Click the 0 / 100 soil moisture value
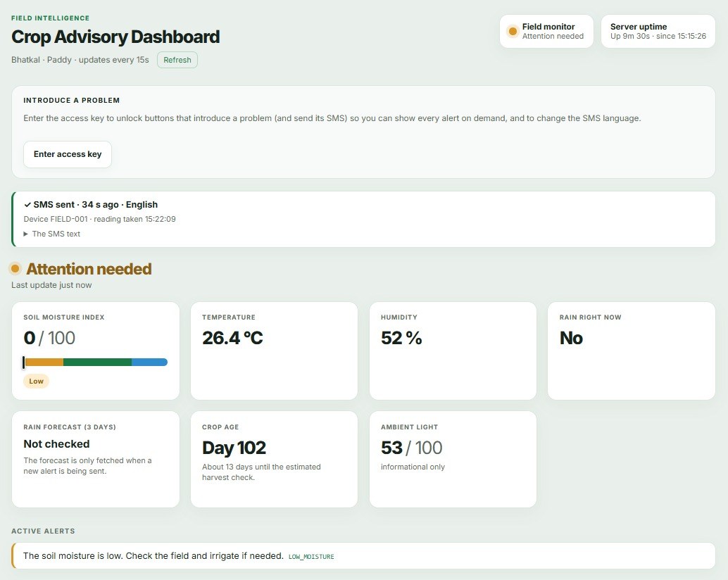Screen dimensions: 728x580 (x=49, y=338)
